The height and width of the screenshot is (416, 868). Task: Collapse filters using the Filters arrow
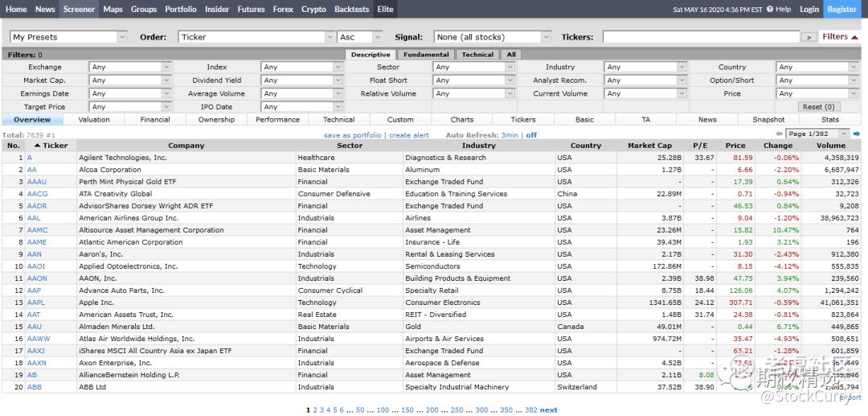[855, 37]
